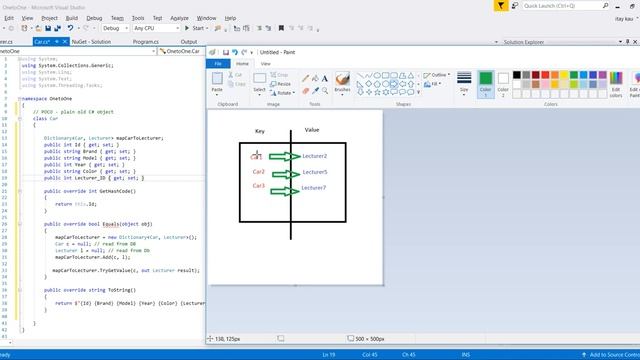This screenshot has height=360, width=640.
Task: Click the Start debugging button
Action: (x=196, y=28)
